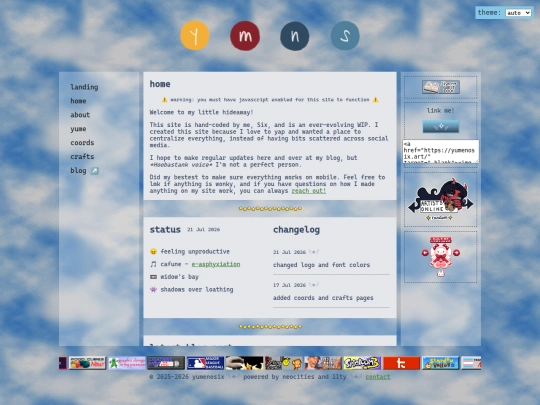The image size is (540, 405).
Task: Open the guestbook button badge
Action: 441,87
